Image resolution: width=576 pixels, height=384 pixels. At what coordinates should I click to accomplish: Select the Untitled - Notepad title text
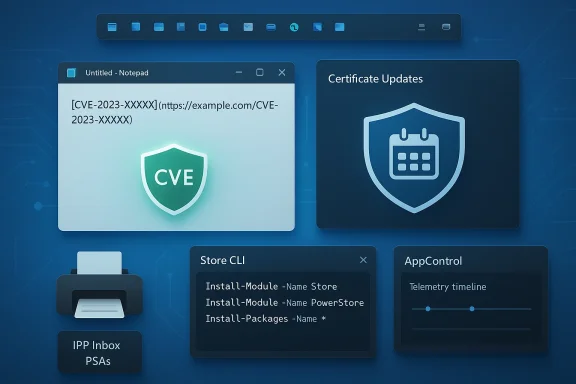point(117,73)
